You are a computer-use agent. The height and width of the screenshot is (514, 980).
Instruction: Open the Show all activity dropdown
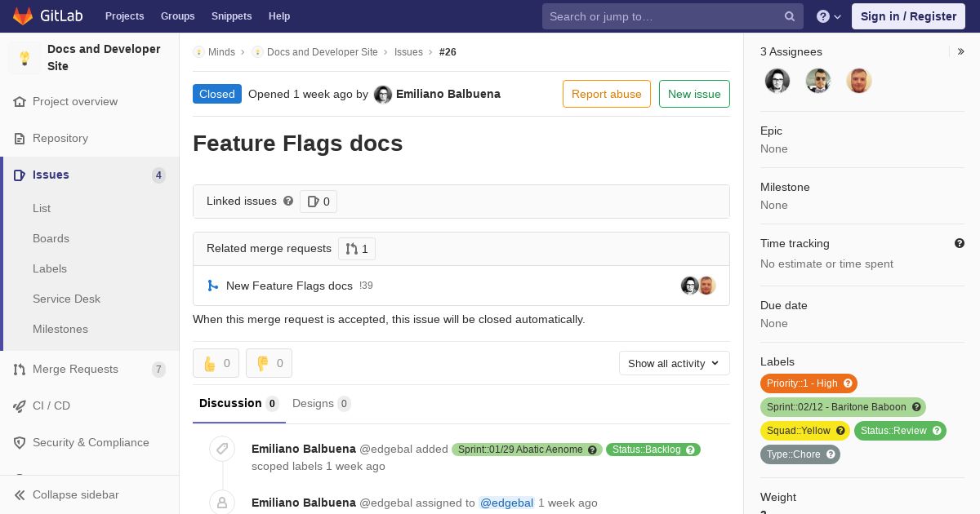(675, 363)
